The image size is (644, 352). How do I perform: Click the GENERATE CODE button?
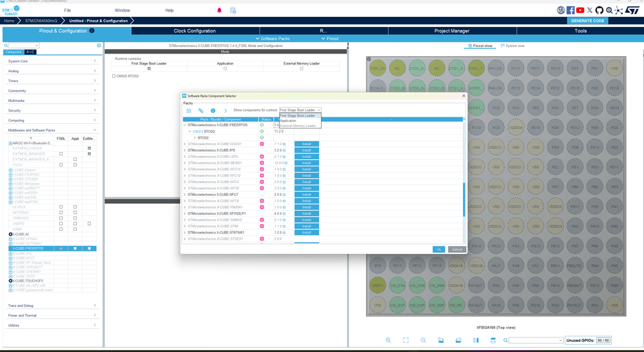click(587, 21)
